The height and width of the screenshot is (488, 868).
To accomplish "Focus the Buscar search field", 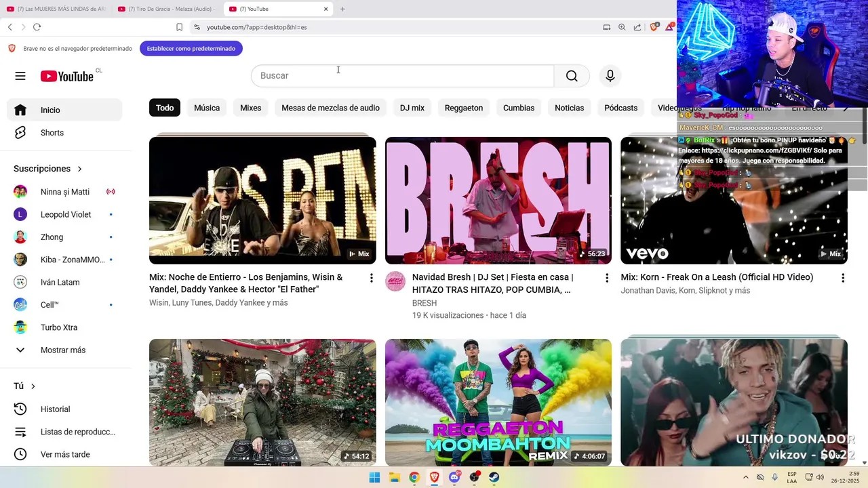I will pos(403,76).
